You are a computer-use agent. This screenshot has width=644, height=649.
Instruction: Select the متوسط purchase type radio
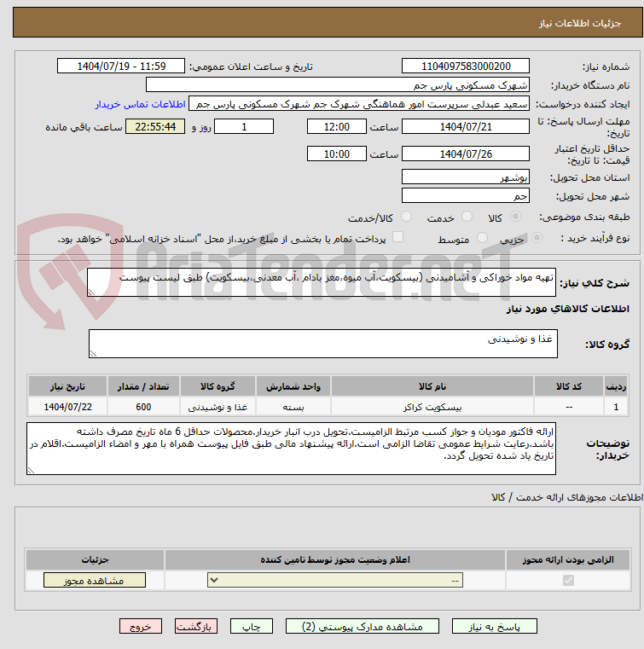click(482, 238)
